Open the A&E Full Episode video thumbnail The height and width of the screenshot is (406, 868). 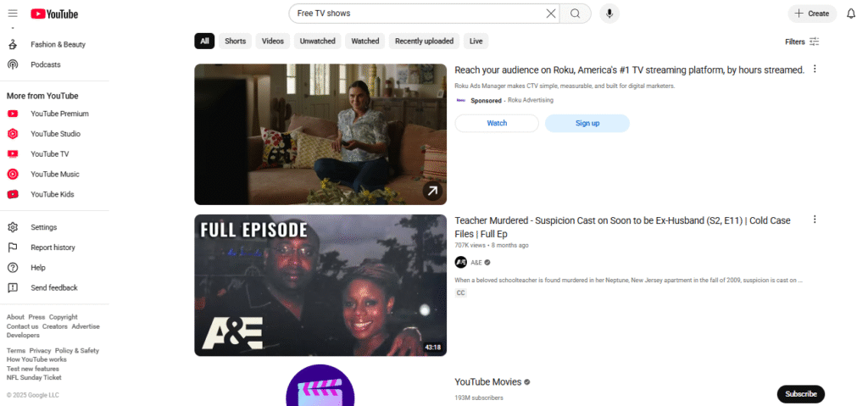(320, 285)
